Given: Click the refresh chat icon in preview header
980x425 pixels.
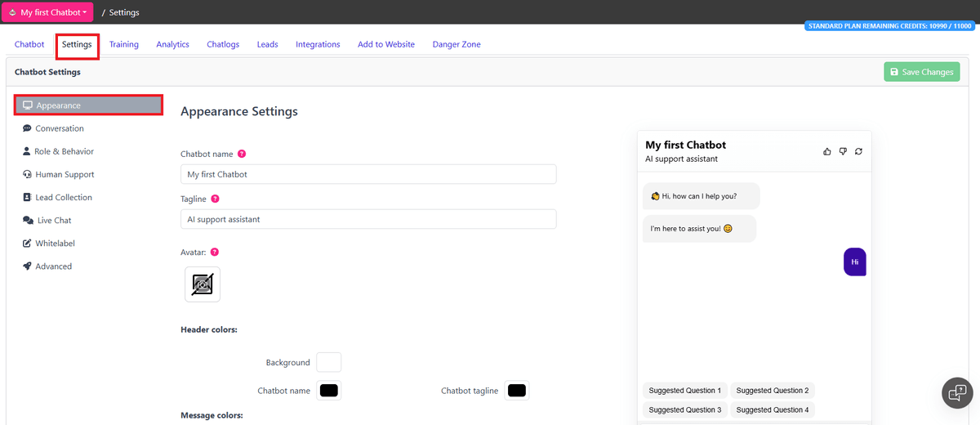Looking at the screenshot, I should coord(858,152).
